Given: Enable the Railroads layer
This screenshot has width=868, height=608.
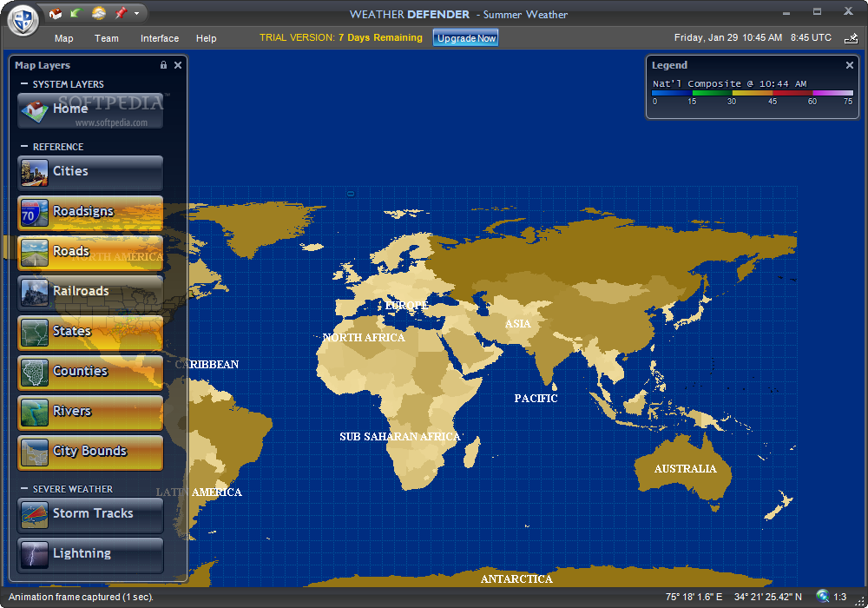Looking at the screenshot, I should click(x=90, y=293).
